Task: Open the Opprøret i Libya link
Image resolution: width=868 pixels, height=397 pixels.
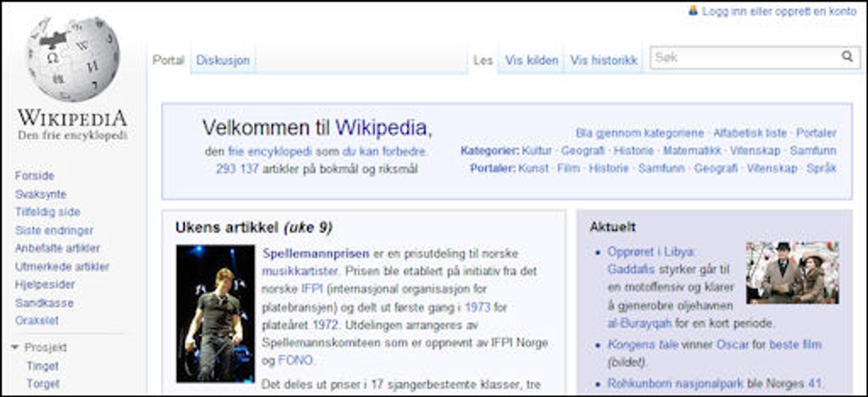Action: pyautogui.click(x=651, y=251)
